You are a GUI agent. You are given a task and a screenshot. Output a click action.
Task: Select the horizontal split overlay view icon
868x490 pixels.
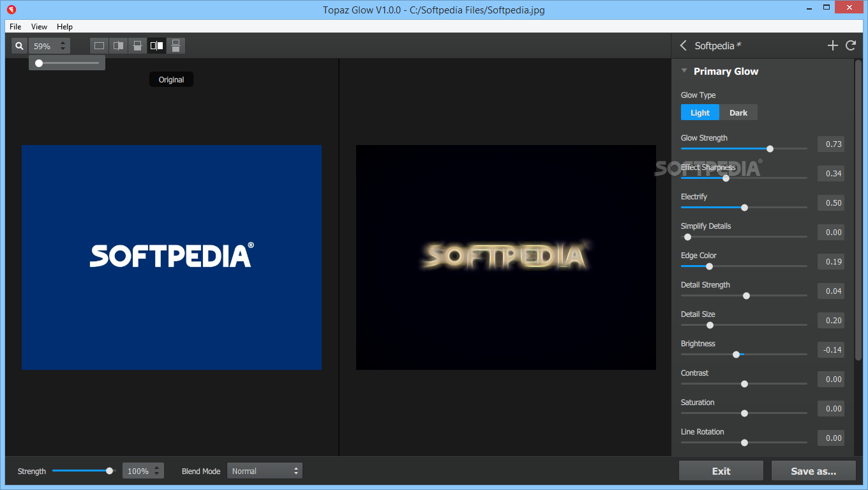click(x=137, y=46)
